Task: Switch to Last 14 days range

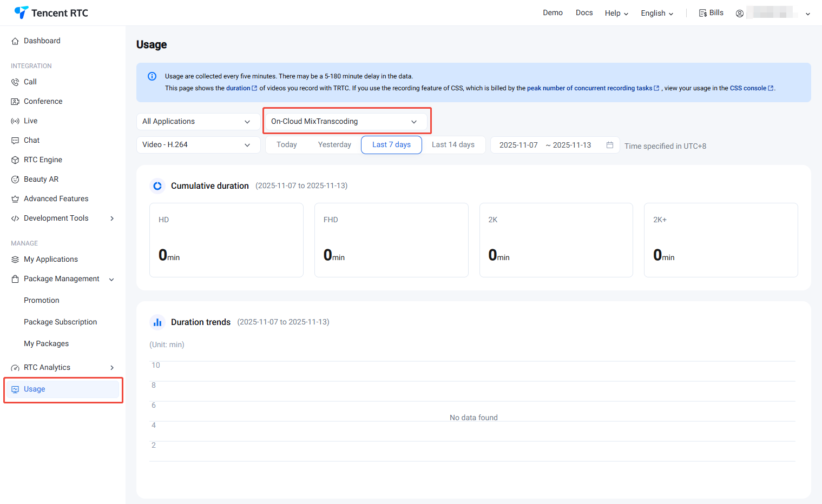Action: click(x=453, y=144)
